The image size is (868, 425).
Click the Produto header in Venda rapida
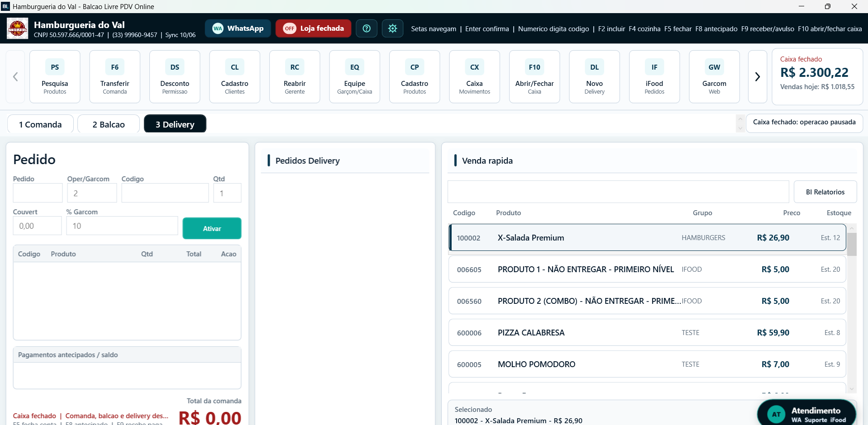pos(508,213)
